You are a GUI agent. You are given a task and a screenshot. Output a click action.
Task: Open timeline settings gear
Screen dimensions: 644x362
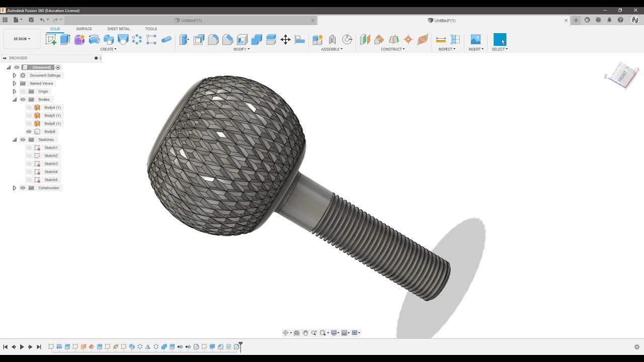636,347
